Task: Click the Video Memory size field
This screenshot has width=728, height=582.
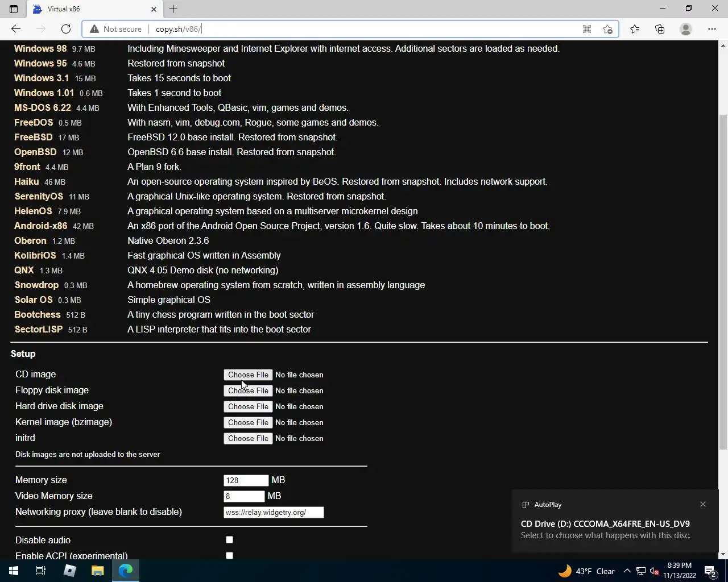Action: tap(244, 496)
